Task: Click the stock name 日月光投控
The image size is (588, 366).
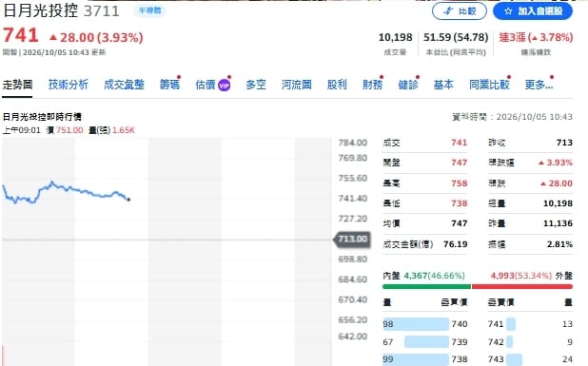Action: pyautogui.click(x=41, y=10)
